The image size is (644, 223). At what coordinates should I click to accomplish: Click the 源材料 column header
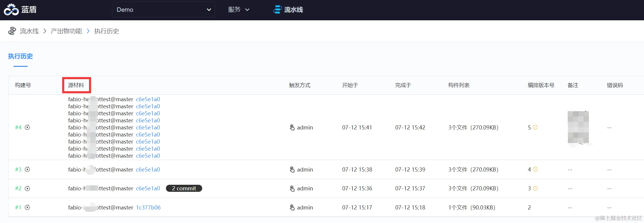(x=76, y=85)
